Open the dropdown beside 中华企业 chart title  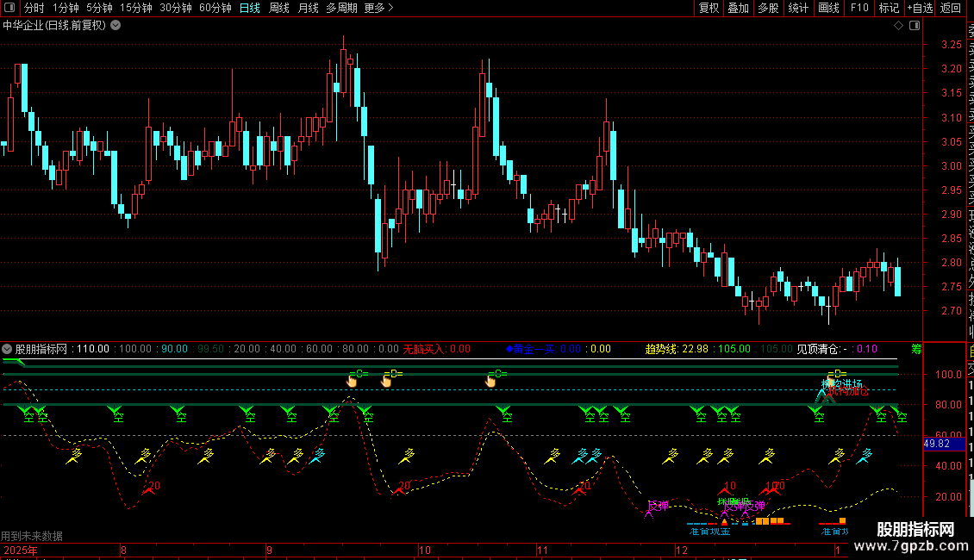(x=116, y=26)
